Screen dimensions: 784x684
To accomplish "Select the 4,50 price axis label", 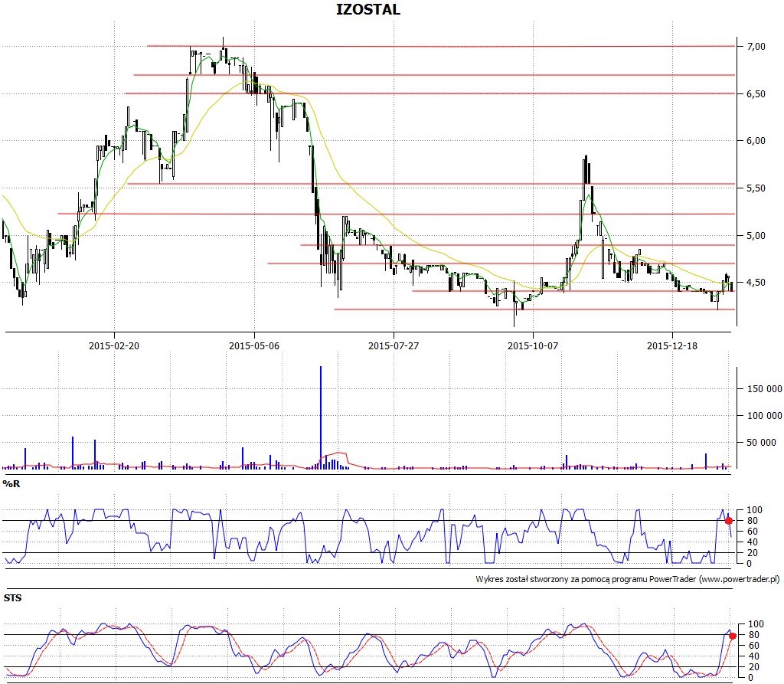I will point(756,282).
